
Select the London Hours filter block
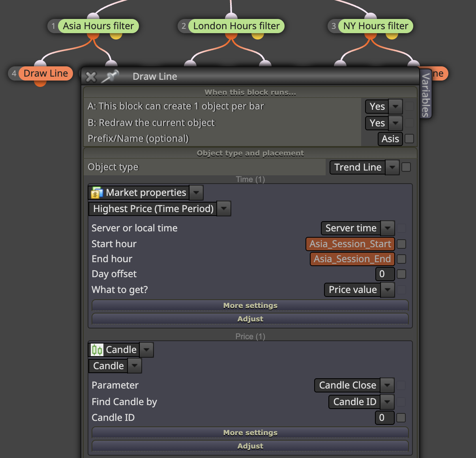236,26
